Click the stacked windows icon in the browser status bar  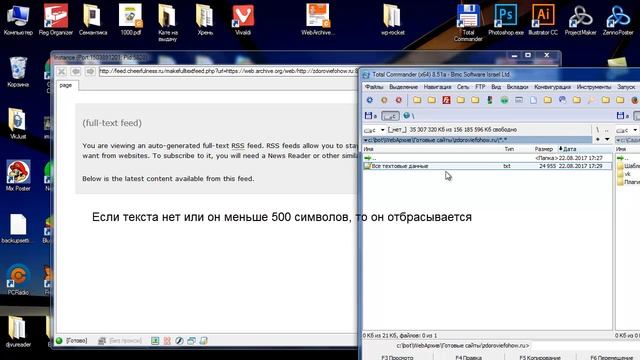(x=191, y=341)
